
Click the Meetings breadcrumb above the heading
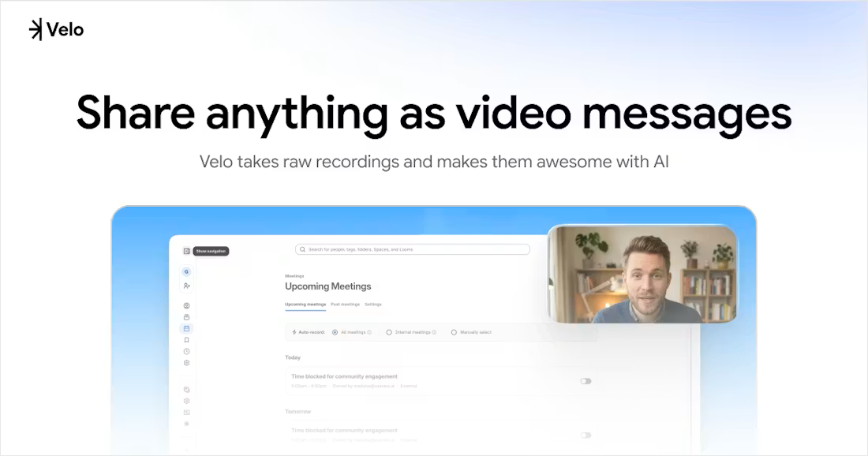[x=294, y=275]
